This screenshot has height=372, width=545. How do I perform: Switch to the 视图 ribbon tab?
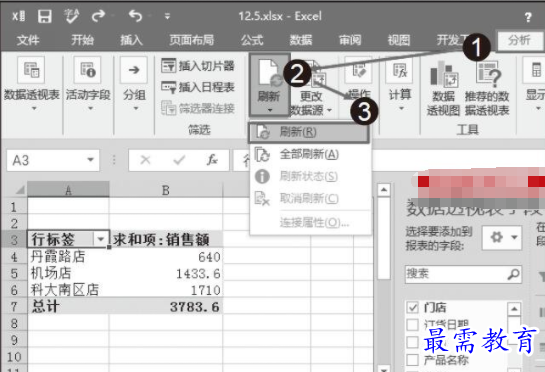coord(399,40)
